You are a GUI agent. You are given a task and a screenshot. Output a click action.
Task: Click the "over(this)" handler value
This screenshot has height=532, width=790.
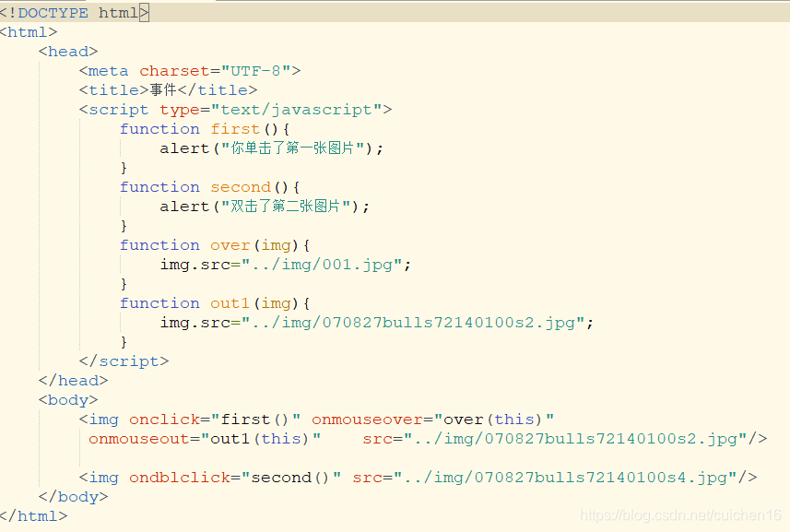pos(494,420)
